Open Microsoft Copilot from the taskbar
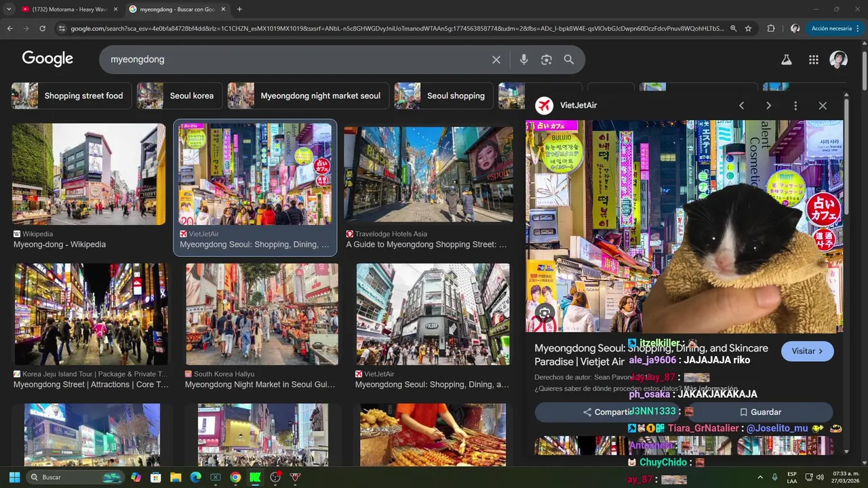This screenshot has height=488, width=868. coord(136,477)
